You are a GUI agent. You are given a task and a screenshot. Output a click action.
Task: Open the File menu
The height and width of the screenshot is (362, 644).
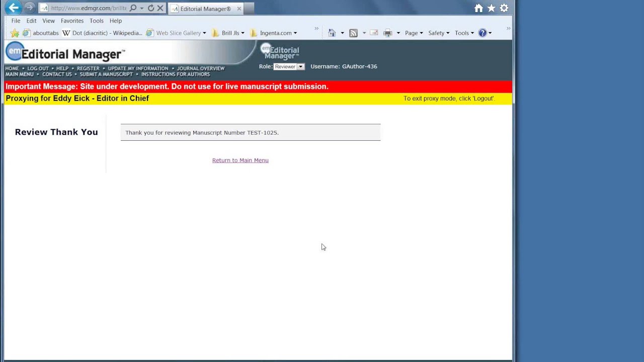pyautogui.click(x=16, y=21)
